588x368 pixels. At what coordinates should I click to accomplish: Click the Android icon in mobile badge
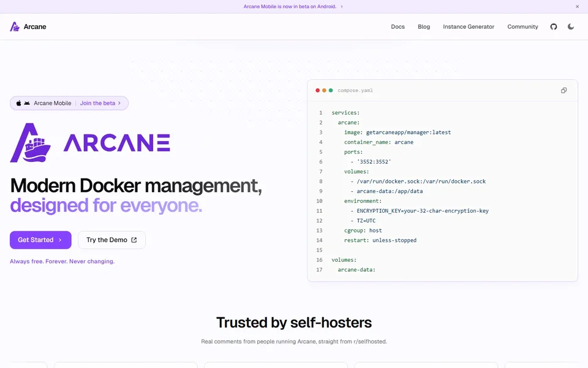click(27, 103)
